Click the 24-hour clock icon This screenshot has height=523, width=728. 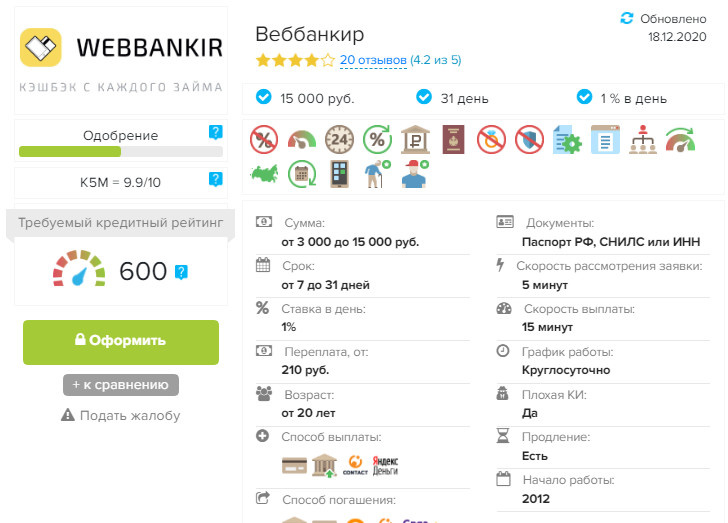[x=339, y=139]
